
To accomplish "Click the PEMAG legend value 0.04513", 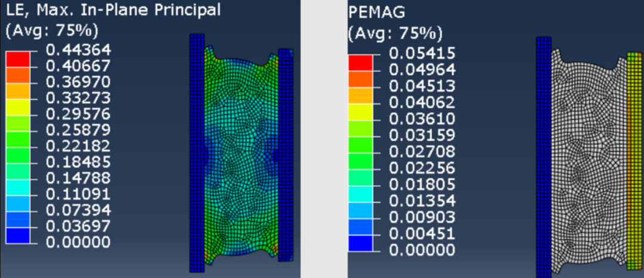I will 422,86.
